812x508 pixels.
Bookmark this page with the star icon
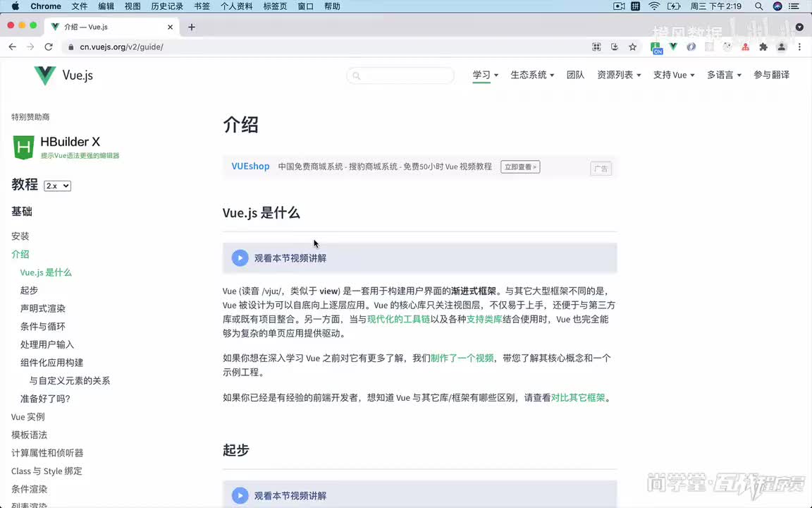point(632,47)
